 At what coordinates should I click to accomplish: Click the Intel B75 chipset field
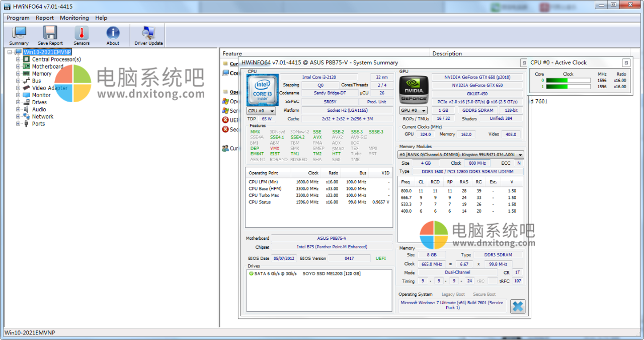(332, 247)
